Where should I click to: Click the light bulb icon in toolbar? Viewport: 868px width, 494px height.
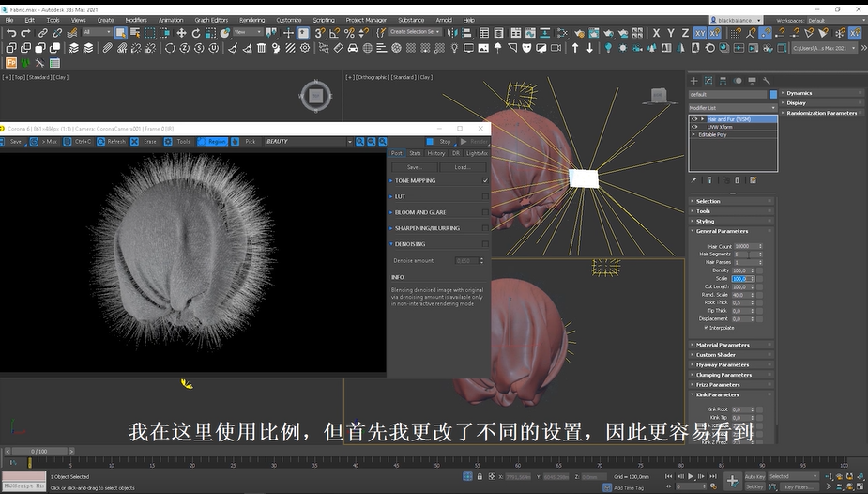454,48
